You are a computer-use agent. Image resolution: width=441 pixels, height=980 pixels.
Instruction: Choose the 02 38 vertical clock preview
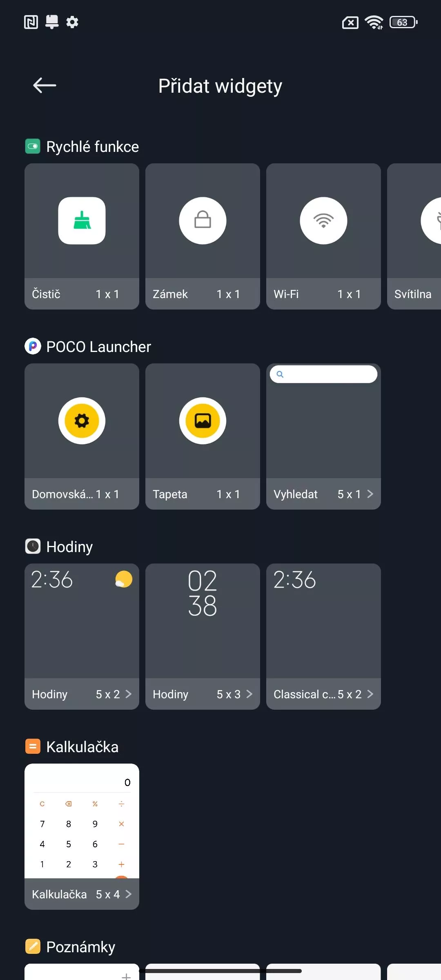point(203,621)
